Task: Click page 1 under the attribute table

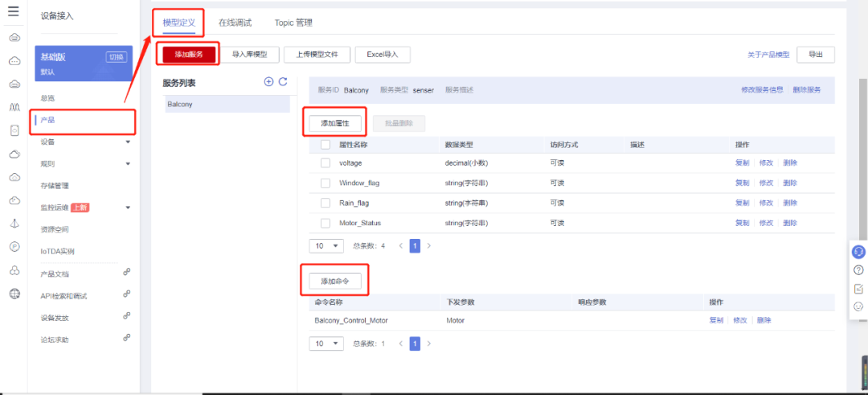Action: [x=416, y=245]
